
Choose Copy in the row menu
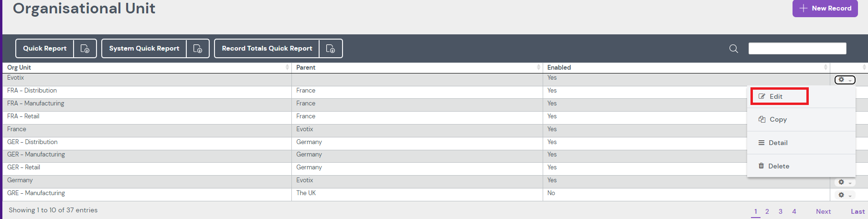tap(778, 120)
